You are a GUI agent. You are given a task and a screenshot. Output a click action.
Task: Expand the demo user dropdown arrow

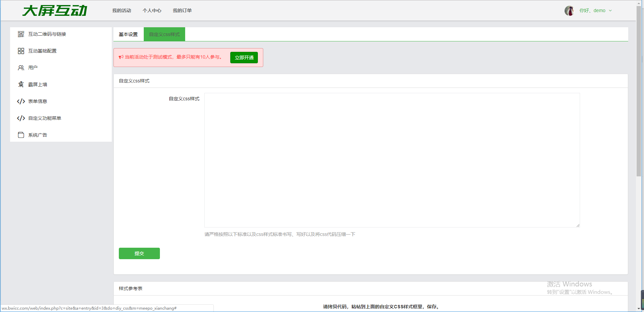(610, 11)
